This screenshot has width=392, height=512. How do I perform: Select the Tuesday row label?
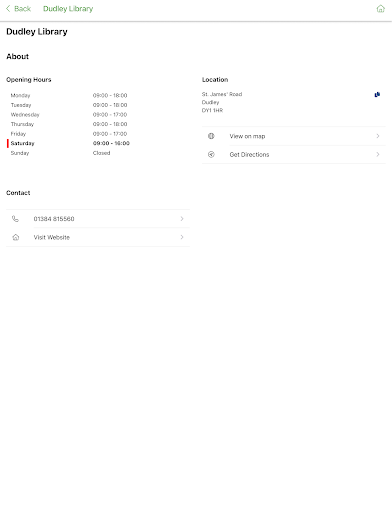click(x=21, y=105)
